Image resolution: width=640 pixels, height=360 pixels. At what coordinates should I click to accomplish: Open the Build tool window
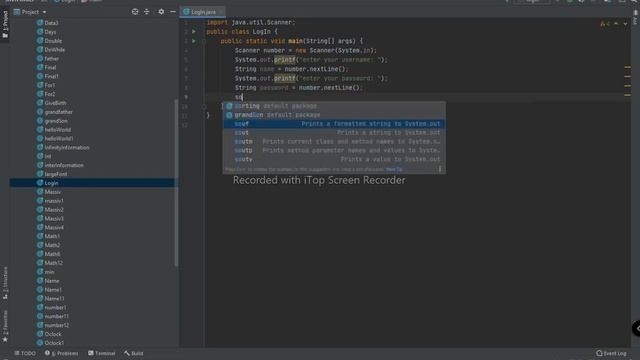coord(134,353)
